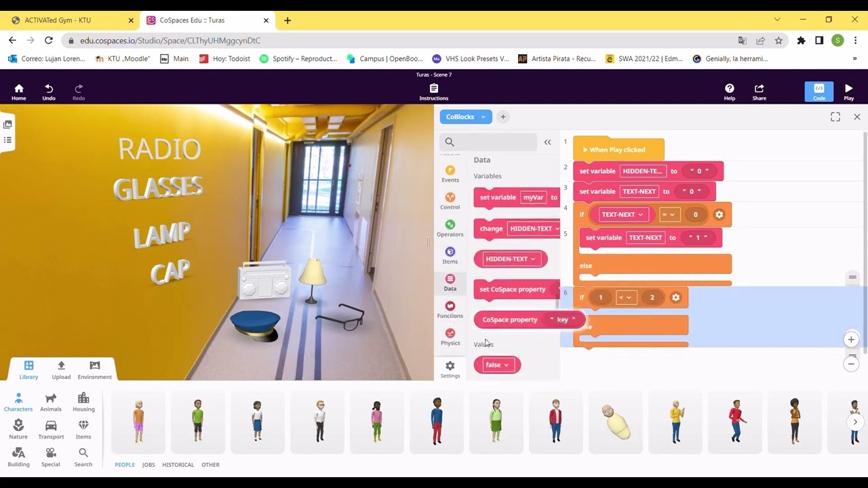Switch to OTHER subcategory

tap(210, 465)
